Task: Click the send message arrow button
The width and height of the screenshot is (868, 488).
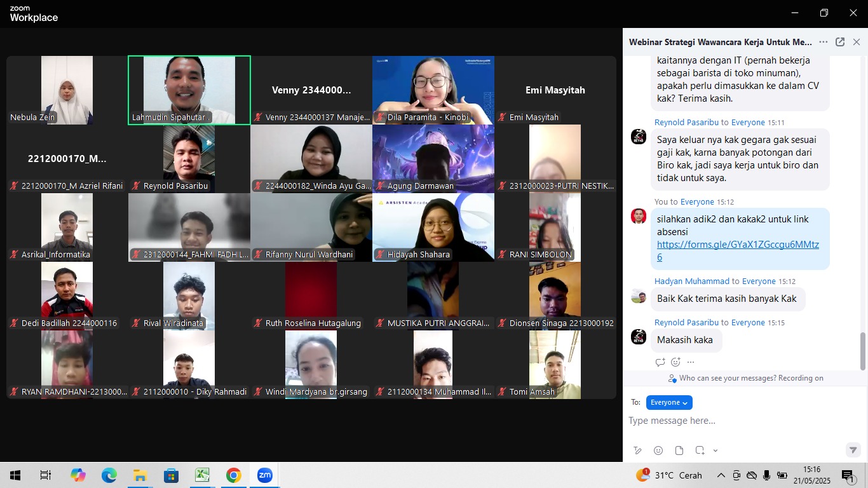Action: coord(853,450)
